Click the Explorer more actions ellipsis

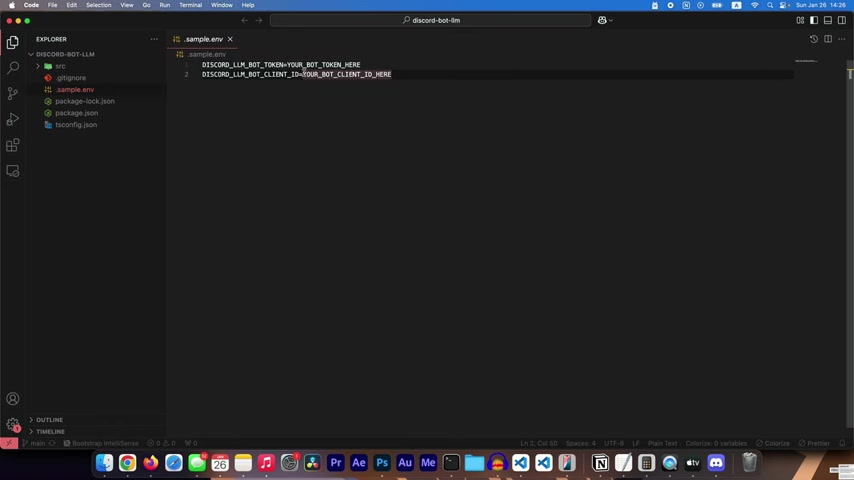(154, 39)
